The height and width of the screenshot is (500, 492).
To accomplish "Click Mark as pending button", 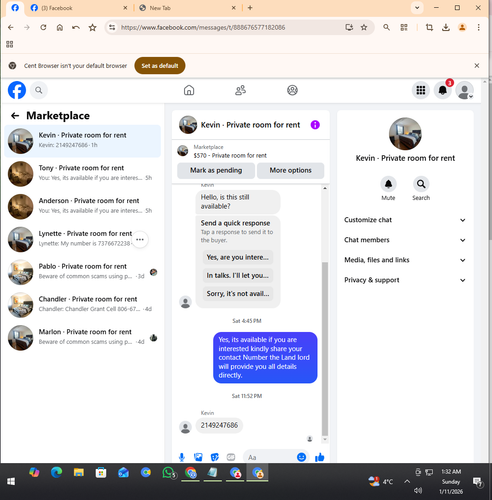I will pos(216,170).
